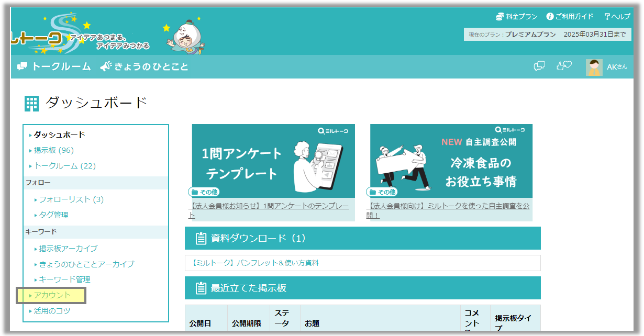The height and width of the screenshot is (336, 644).
Task: Click the chat bubble icon beside top トークルーム
Action: tap(22, 67)
